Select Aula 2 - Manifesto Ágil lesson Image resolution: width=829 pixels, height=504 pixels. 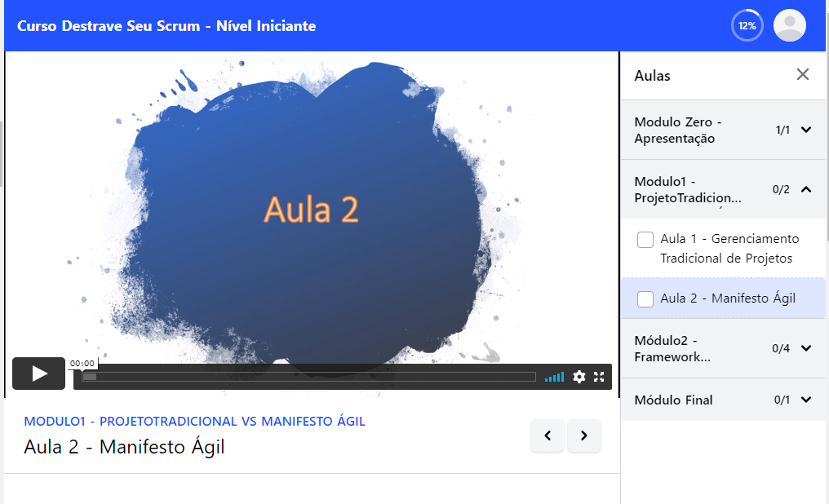pos(727,298)
